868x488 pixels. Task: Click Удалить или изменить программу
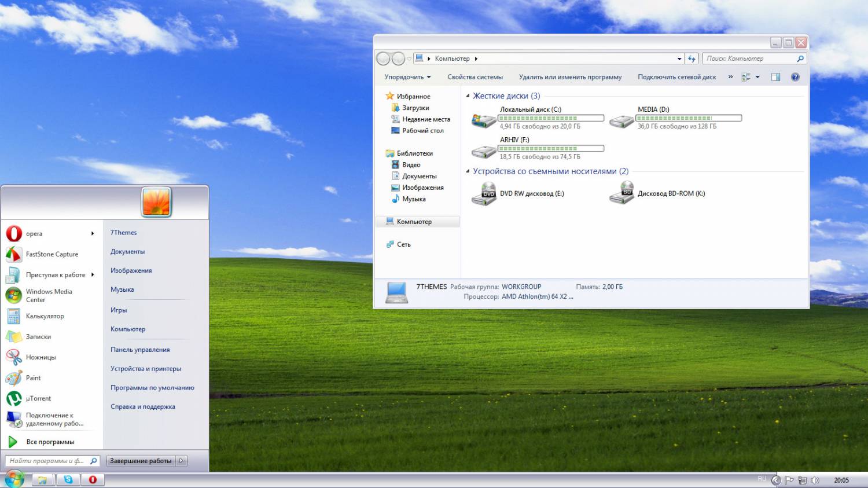[570, 77]
